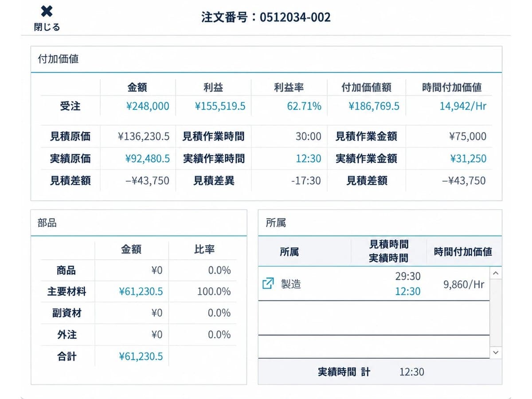
Task: Click the 受注 row label
Action: pyautogui.click(x=70, y=106)
